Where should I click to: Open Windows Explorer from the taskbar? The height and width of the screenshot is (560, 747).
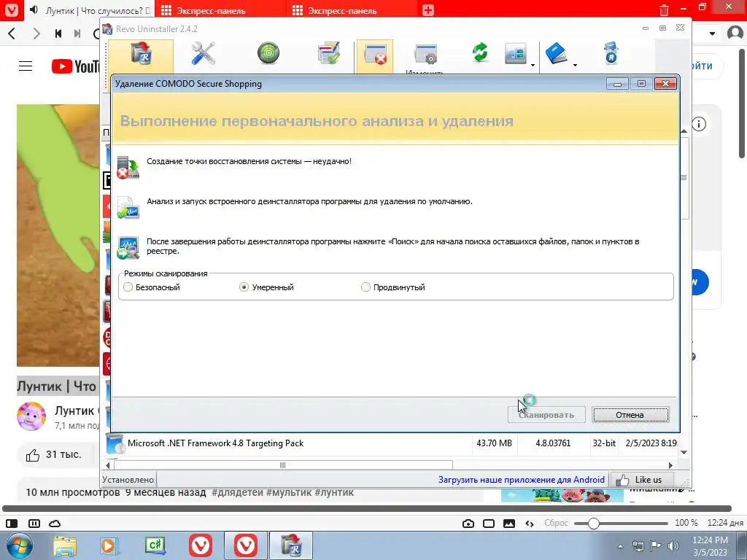coord(65,545)
